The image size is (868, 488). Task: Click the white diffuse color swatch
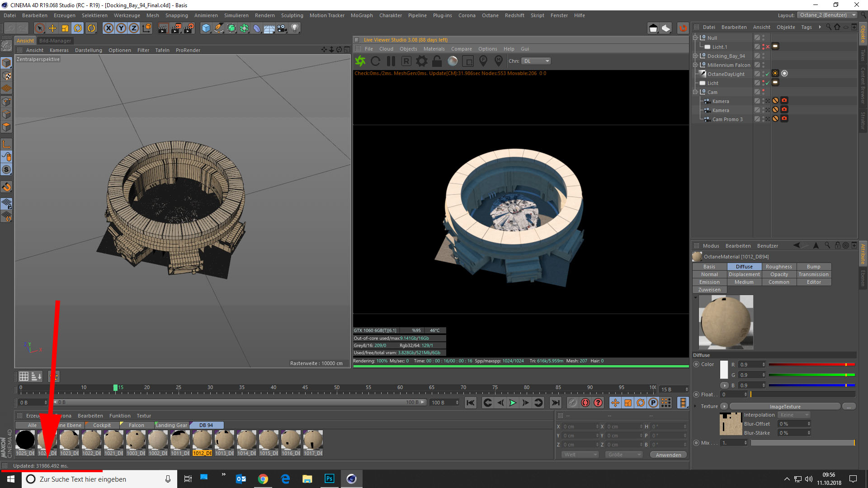(x=724, y=369)
